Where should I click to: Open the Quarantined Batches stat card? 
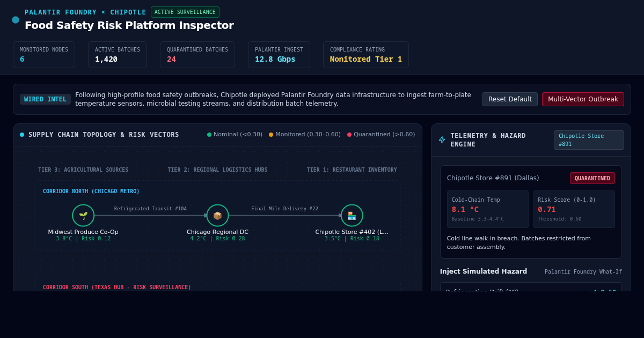[197, 55]
